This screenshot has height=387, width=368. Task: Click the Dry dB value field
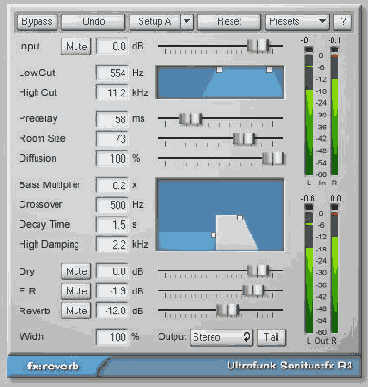(112, 271)
